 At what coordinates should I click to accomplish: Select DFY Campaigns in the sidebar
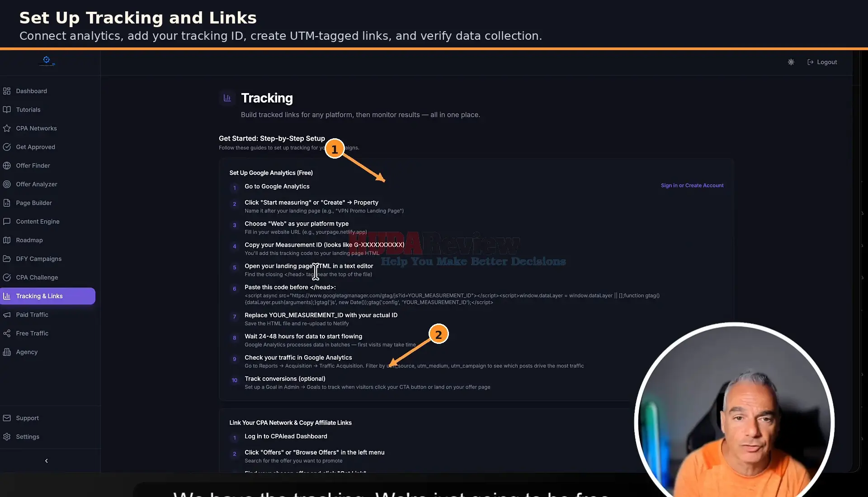(38, 258)
